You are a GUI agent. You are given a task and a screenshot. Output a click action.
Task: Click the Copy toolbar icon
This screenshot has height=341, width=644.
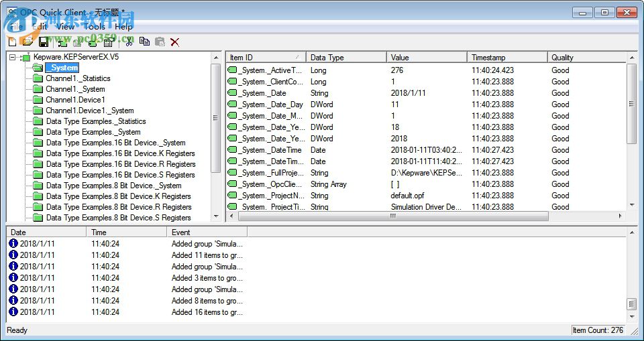pos(144,42)
